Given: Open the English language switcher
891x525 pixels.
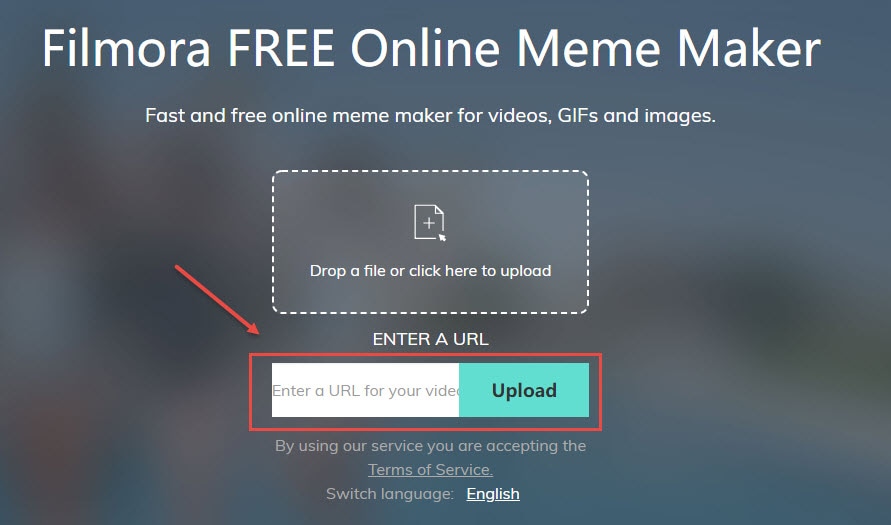Looking at the screenshot, I should pos(493,494).
